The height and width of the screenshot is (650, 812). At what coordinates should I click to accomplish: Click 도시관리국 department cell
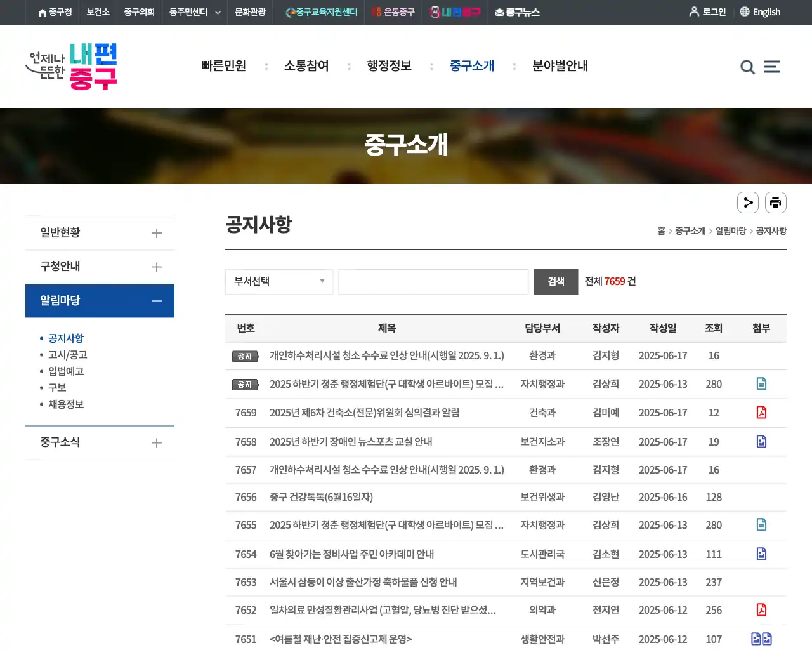(x=542, y=554)
